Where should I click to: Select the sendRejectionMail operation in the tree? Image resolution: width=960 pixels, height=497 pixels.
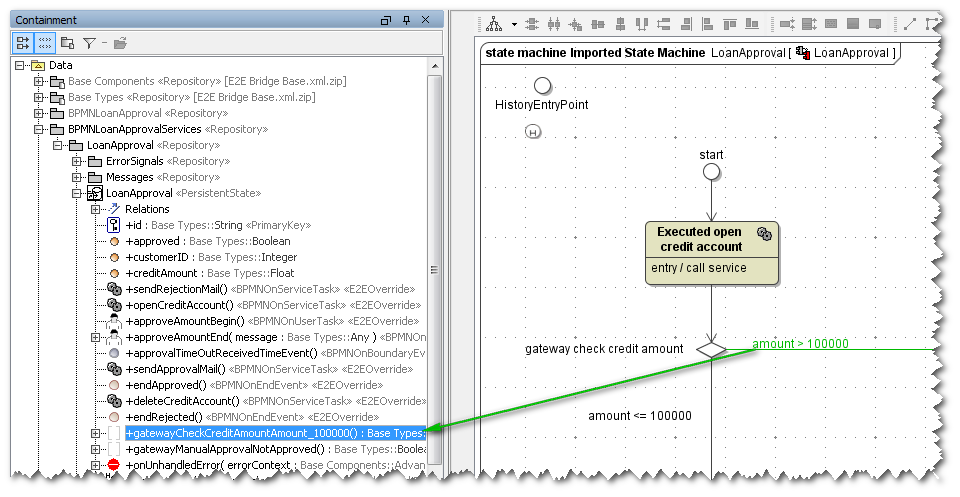point(192,289)
